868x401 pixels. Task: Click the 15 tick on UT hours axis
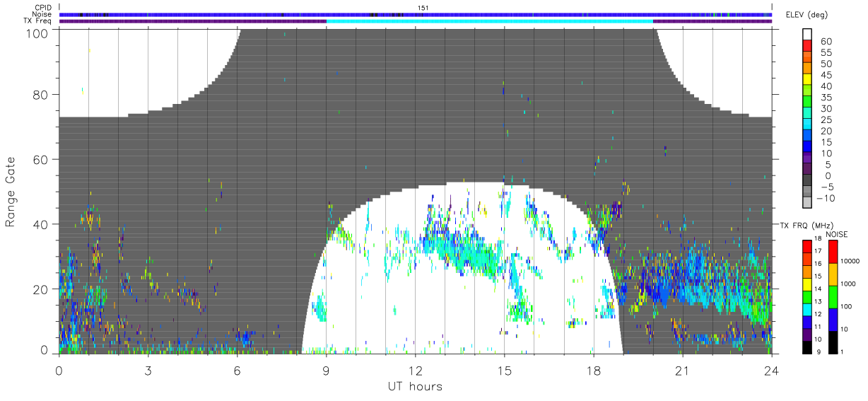tap(504, 370)
